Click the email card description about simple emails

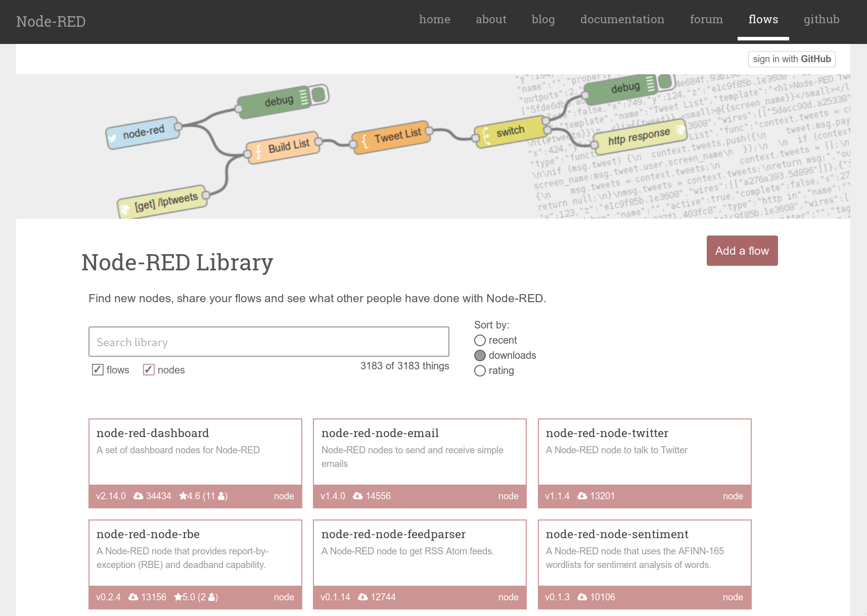[413, 457]
